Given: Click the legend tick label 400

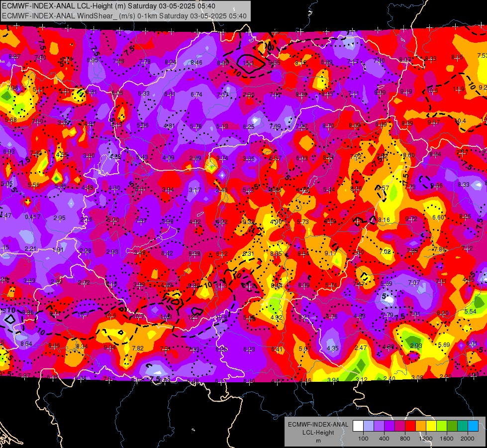Looking at the screenshot, I should (384, 439).
